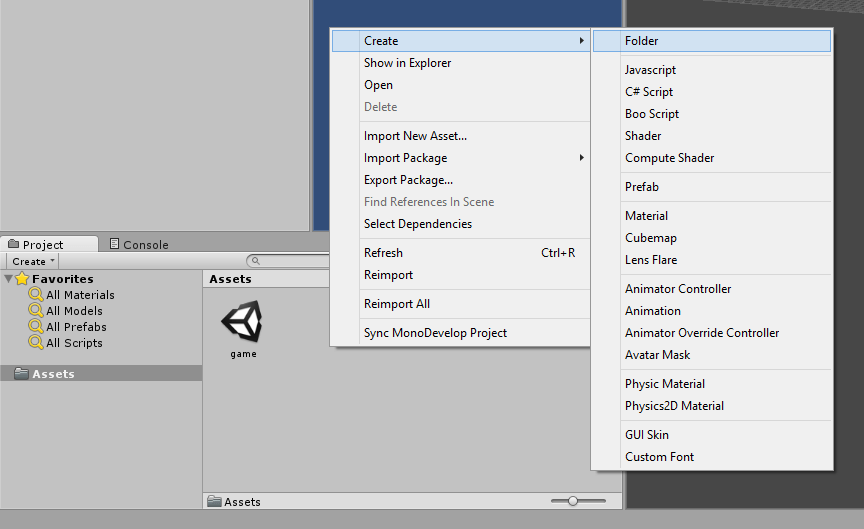Adjust the asset icon size slider

click(573, 500)
